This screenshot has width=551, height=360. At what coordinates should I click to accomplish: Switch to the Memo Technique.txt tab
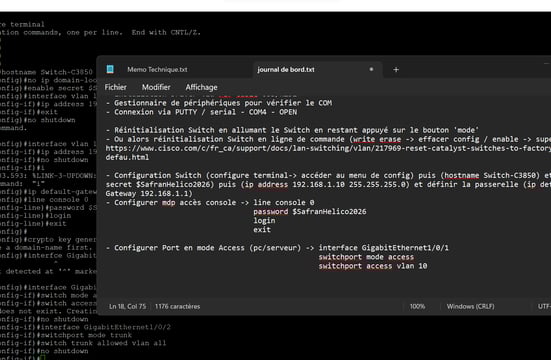pyautogui.click(x=157, y=70)
